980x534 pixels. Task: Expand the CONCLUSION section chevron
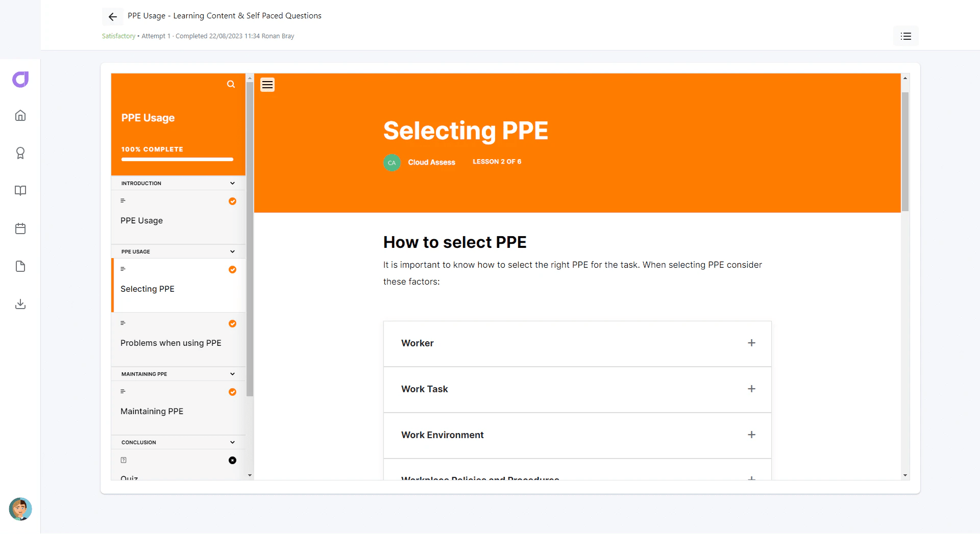[x=232, y=442]
